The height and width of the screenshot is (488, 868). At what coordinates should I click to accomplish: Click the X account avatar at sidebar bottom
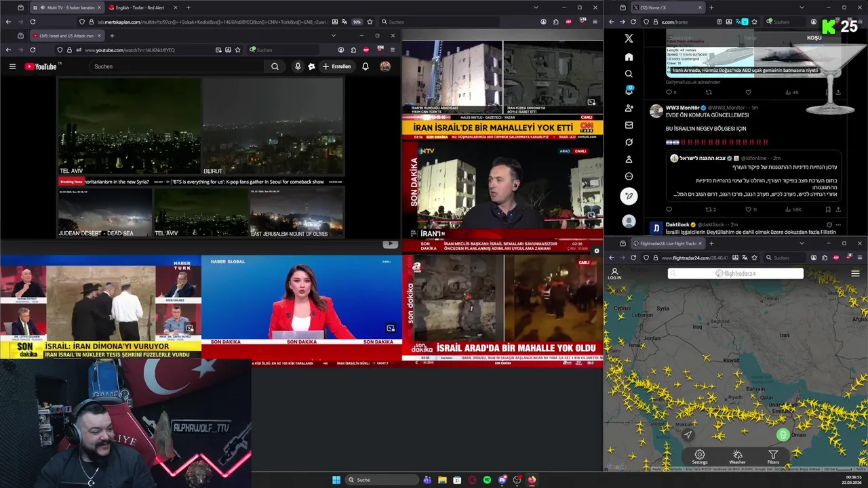[x=629, y=221]
